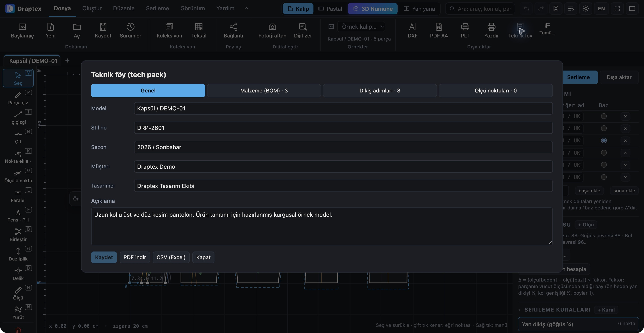Expand the Tümü export options
This screenshot has height=333, width=644.
pyautogui.click(x=547, y=28)
